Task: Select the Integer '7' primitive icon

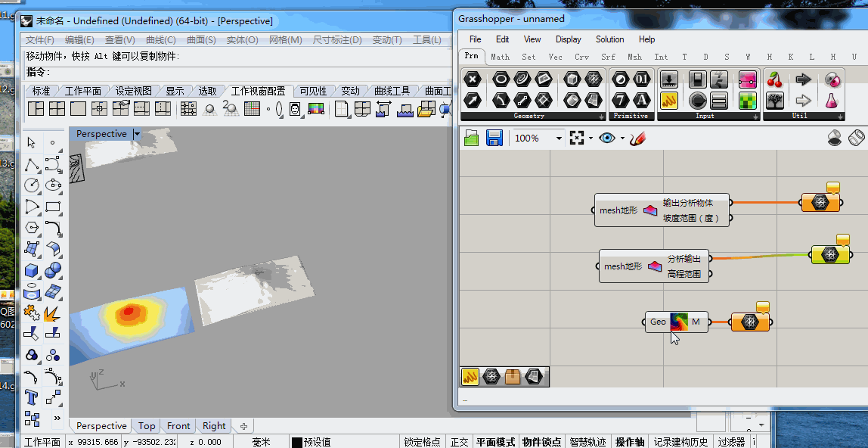Action: point(621,100)
